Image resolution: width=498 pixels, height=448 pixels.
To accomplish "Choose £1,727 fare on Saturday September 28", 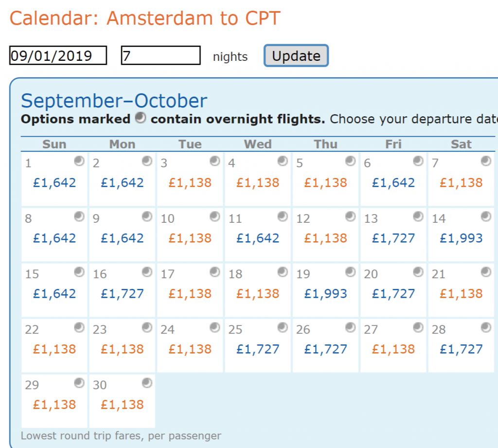I will tap(461, 350).
